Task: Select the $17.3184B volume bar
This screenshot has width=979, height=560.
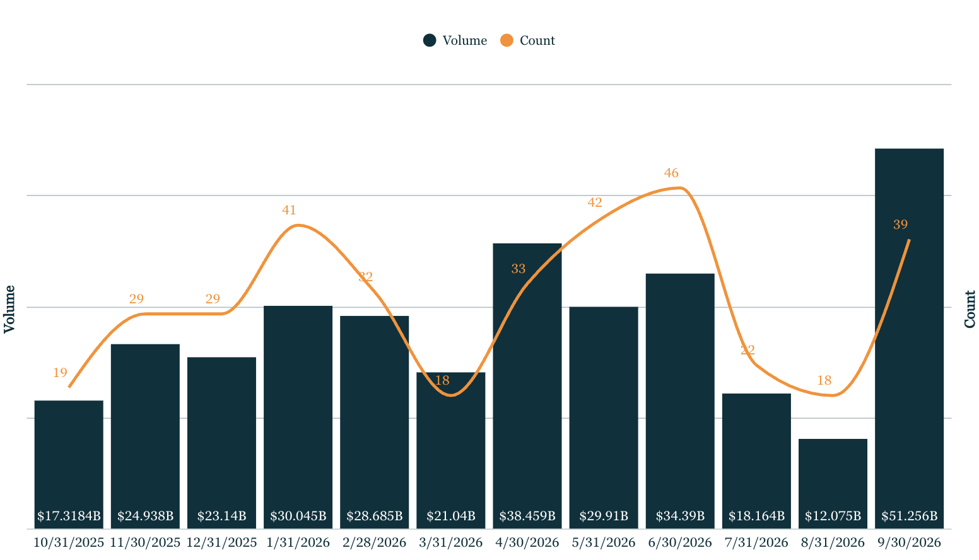Action: [x=69, y=465]
